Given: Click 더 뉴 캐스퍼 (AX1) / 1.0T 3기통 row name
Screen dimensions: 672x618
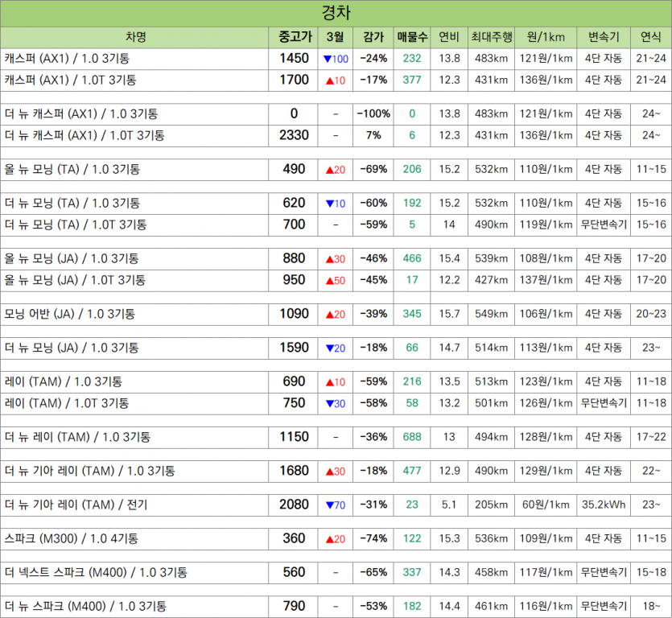Looking at the screenshot, I should click(x=85, y=135).
